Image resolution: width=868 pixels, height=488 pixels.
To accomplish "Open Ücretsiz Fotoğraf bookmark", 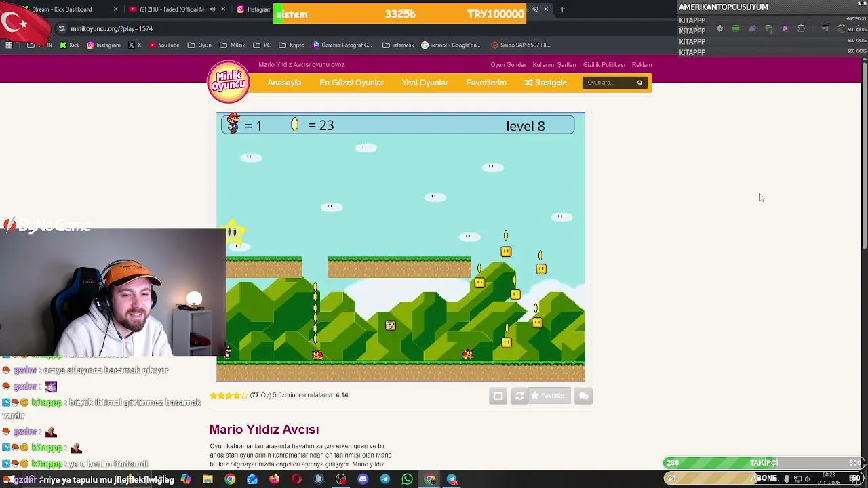I will click(x=342, y=45).
